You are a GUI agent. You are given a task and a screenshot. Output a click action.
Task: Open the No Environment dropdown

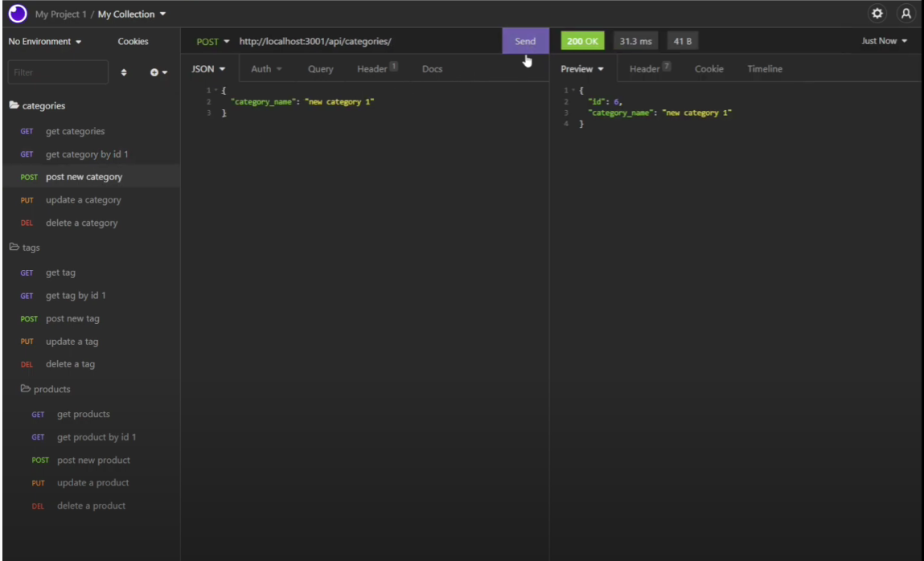point(45,41)
